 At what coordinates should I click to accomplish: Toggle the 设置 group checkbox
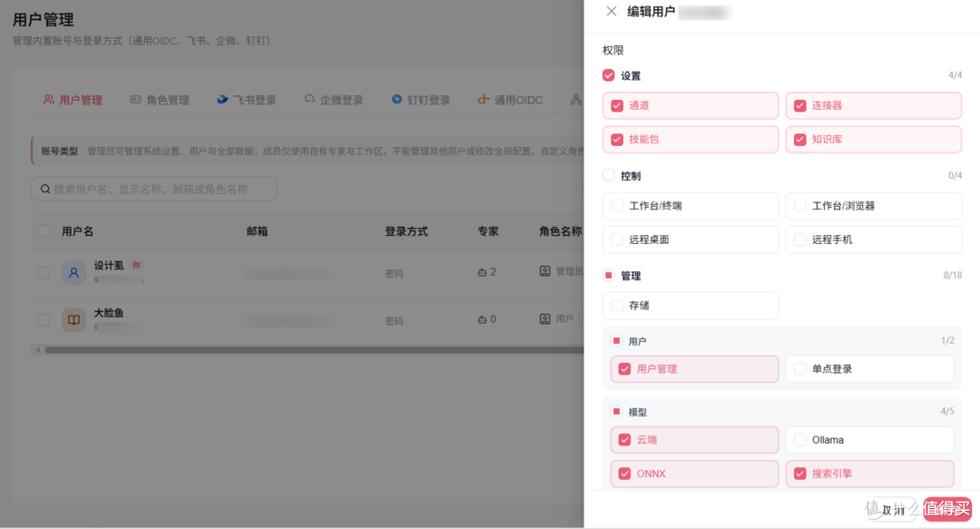609,75
